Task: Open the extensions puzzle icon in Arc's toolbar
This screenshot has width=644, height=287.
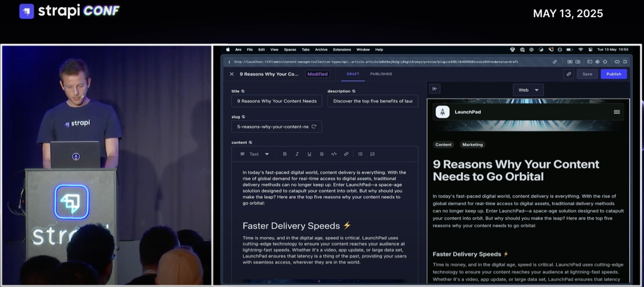Action: tap(617, 62)
